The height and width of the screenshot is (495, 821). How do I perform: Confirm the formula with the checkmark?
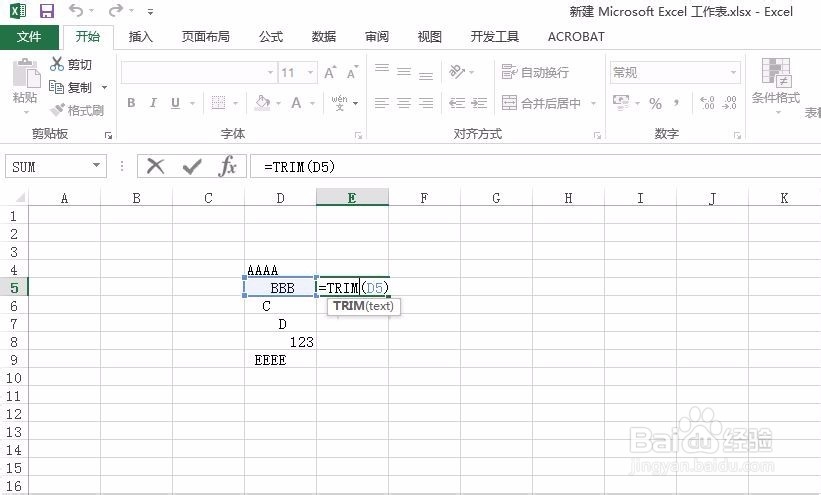(192, 167)
